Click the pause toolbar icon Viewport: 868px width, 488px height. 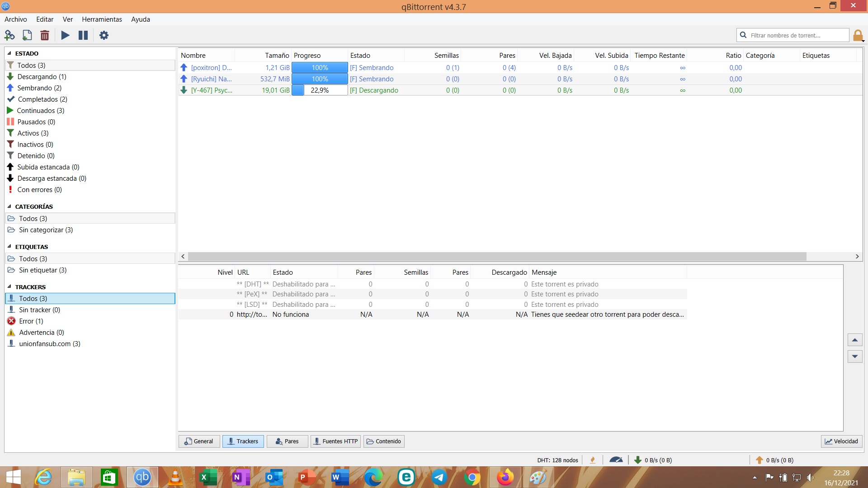point(83,35)
